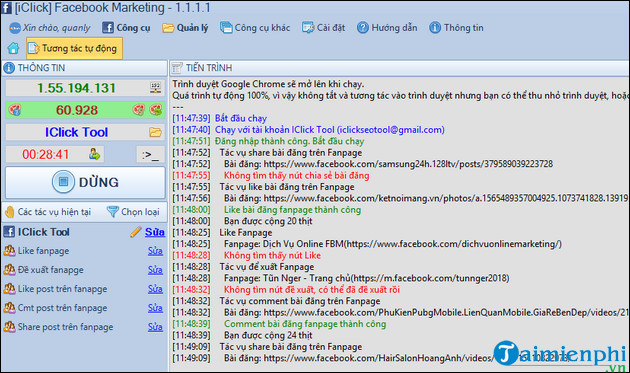The width and height of the screenshot is (630, 373).
Task: Click the user icon beside timer 00:28:41
Action: pyautogui.click(x=94, y=154)
